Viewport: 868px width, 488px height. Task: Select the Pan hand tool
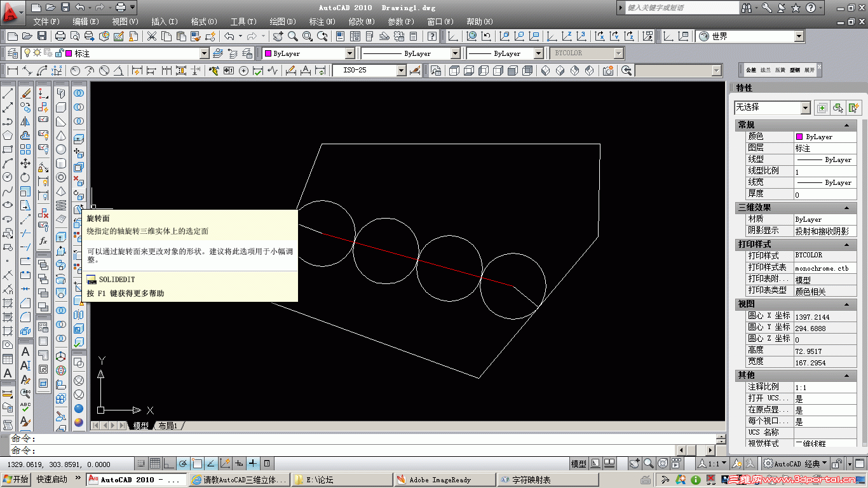coord(278,36)
